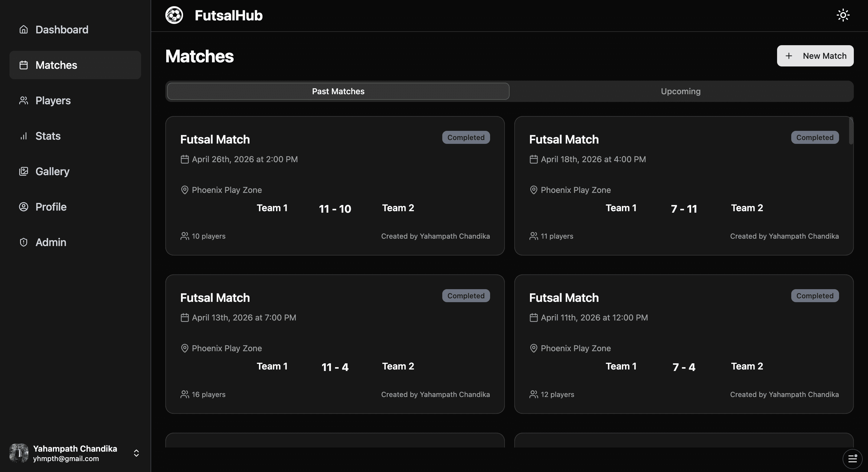This screenshot has height=472, width=868.
Task: Create a New Match
Action: pos(815,56)
